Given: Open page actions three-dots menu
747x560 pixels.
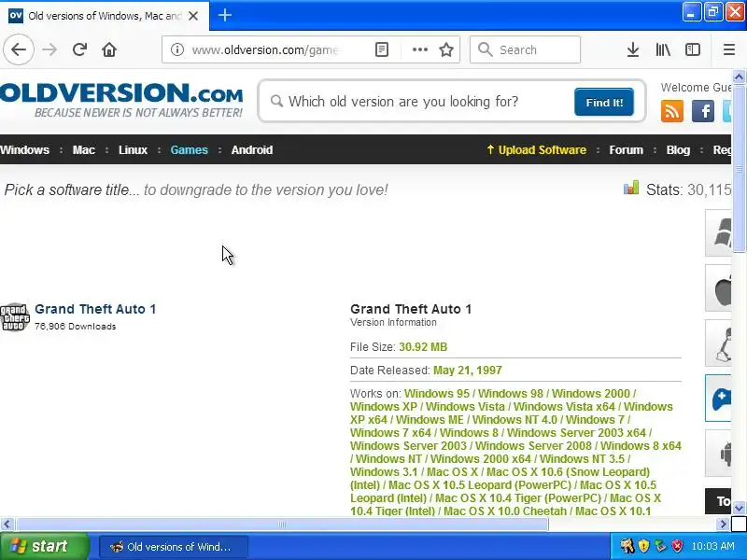Looking at the screenshot, I should tap(419, 49).
